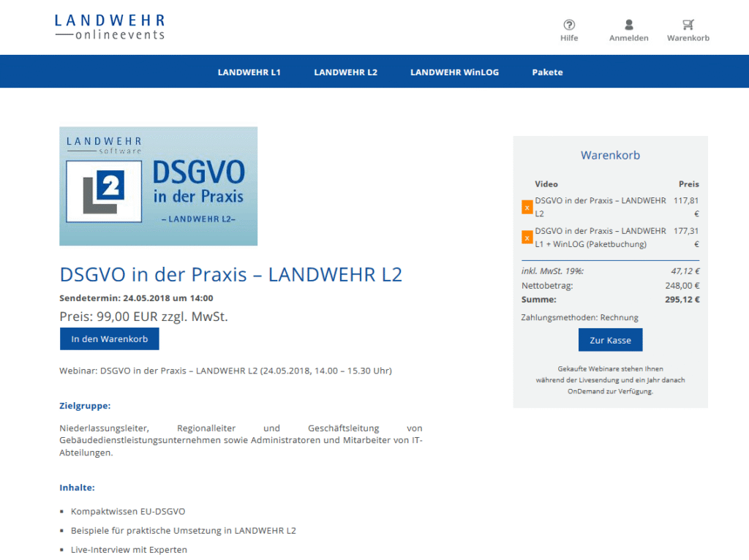Click the Inhalte: heading
Viewport: 749px width, 560px height.
tap(77, 488)
